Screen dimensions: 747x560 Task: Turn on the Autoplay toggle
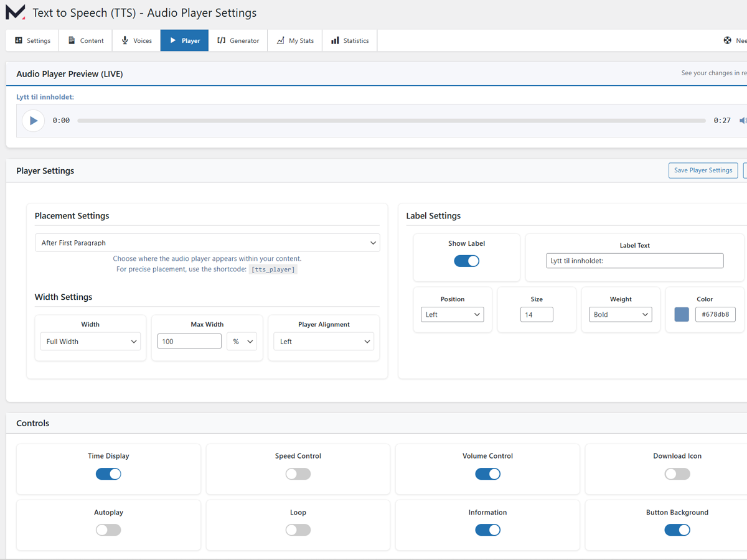[108, 530]
